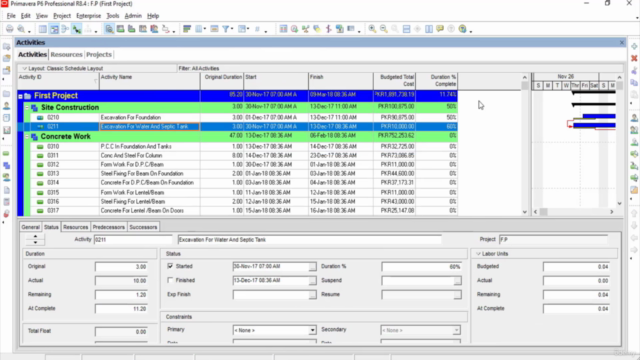
Task: Open the Tools menu
Action: click(113, 16)
